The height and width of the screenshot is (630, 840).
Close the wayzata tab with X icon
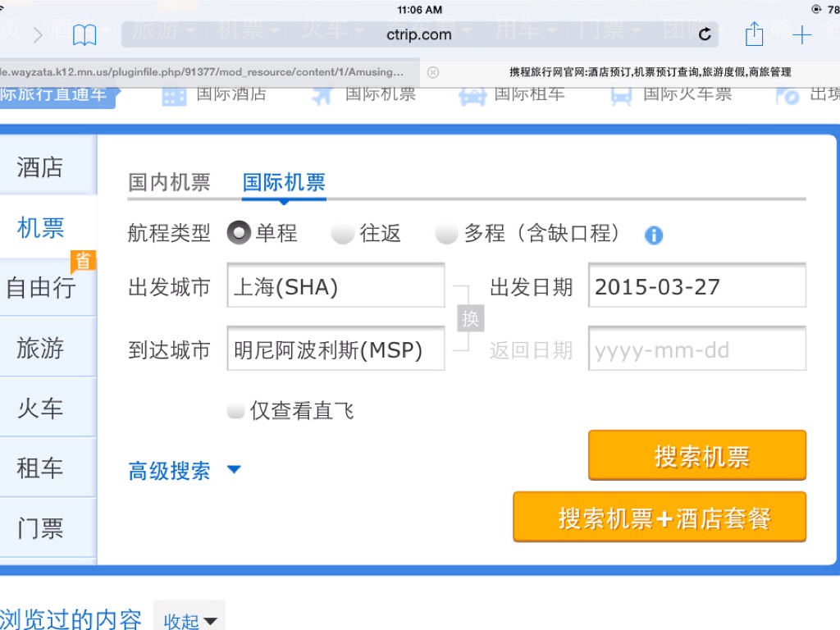[433, 72]
